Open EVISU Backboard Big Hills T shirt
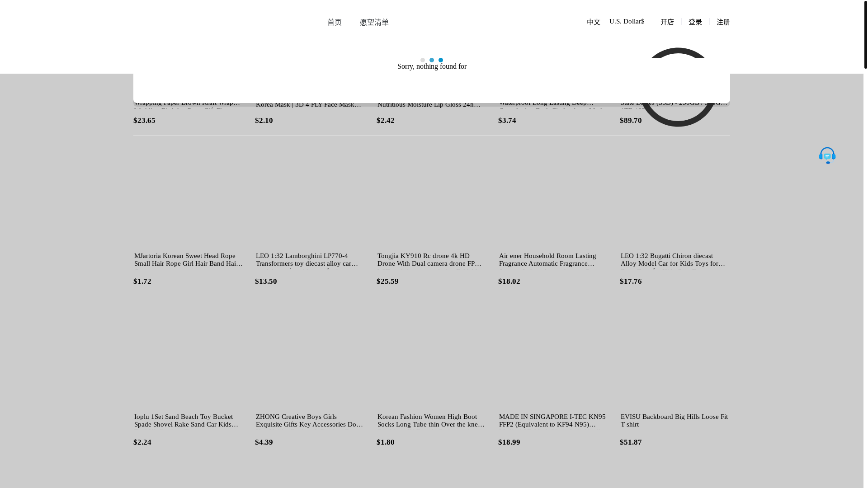The image size is (868, 488). pos(675,420)
